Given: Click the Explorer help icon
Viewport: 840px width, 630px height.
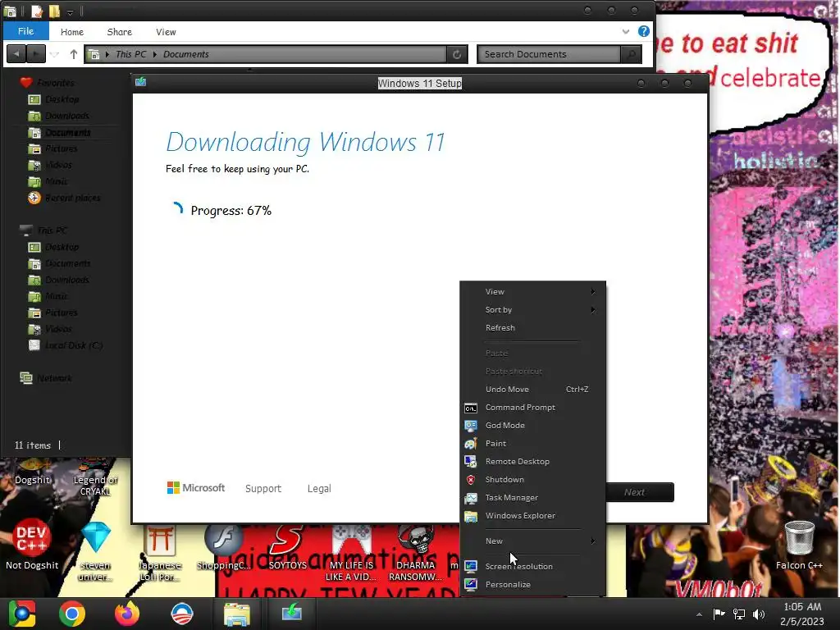Looking at the screenshot, I should pos(644,32).
